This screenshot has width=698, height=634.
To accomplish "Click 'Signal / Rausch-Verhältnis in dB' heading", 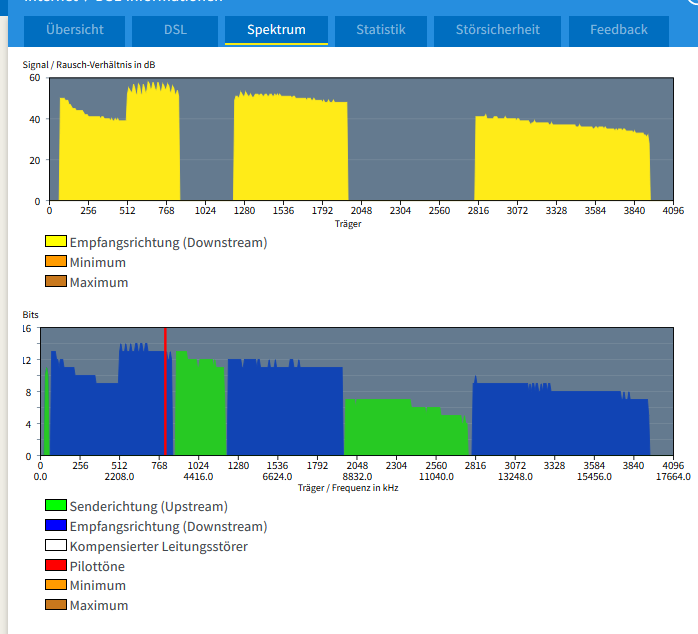I will (89, 65).
